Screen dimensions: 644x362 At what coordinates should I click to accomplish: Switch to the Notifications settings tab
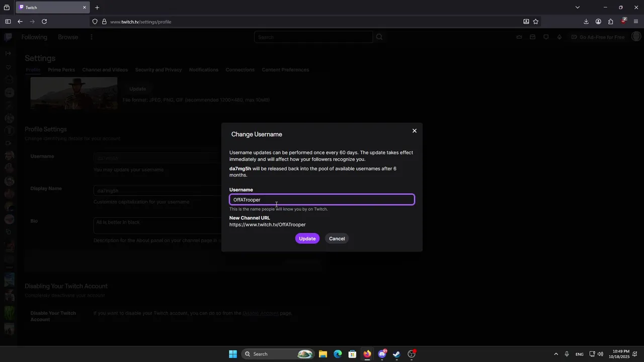tap(204, 70)
